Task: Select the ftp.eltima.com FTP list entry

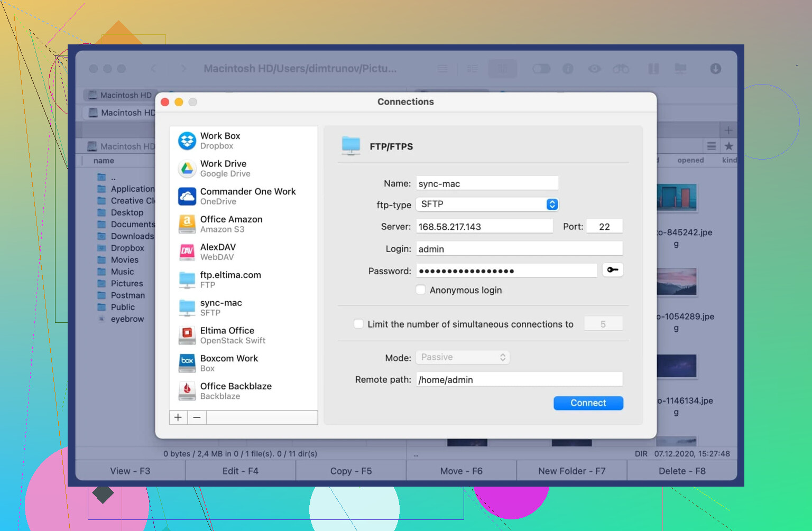Action: point(230,280)
